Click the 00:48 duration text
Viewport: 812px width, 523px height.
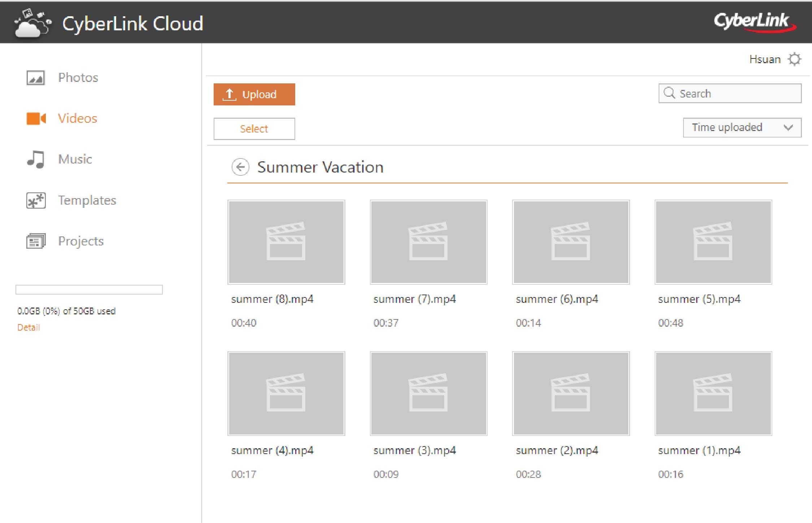(x=671, y=323)
